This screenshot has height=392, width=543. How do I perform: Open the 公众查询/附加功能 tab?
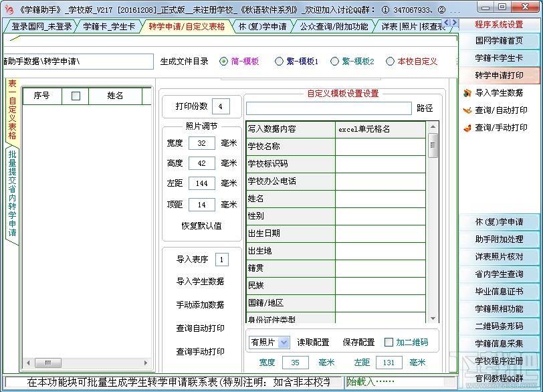[x=334, y=26]
